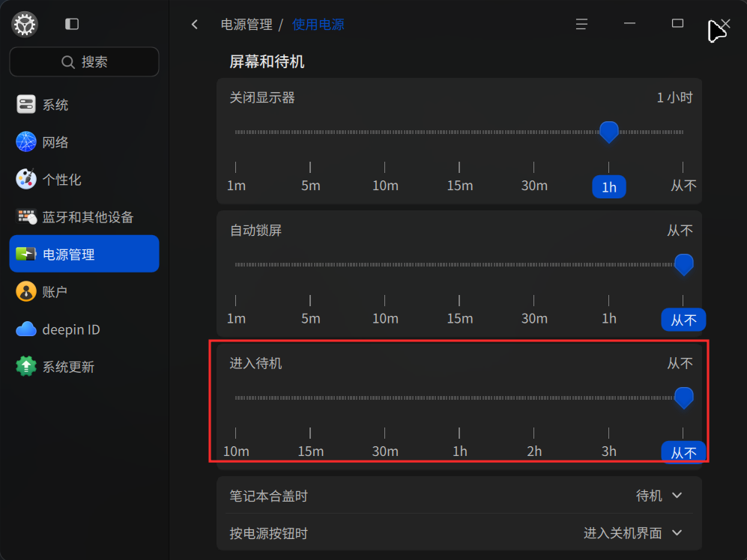Click the 账户 user icon

coord(25,291)
